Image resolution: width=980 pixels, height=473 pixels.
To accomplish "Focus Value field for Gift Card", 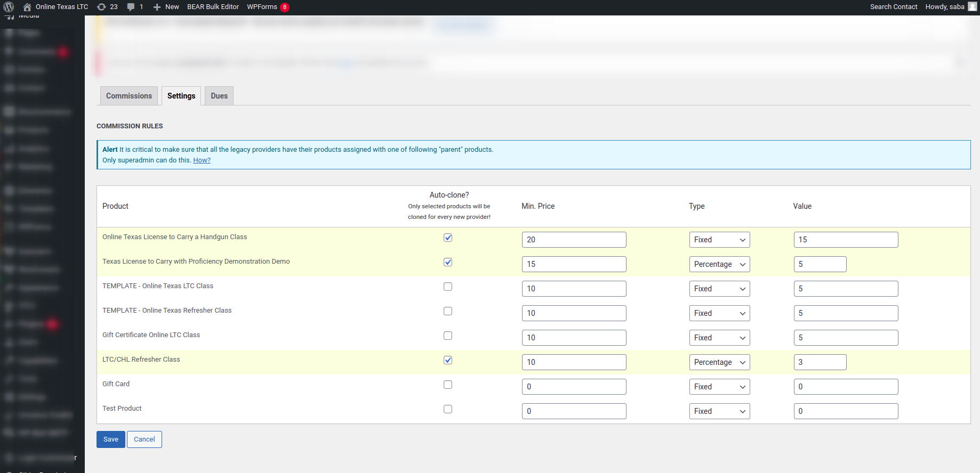I will (x=846, y=387).
